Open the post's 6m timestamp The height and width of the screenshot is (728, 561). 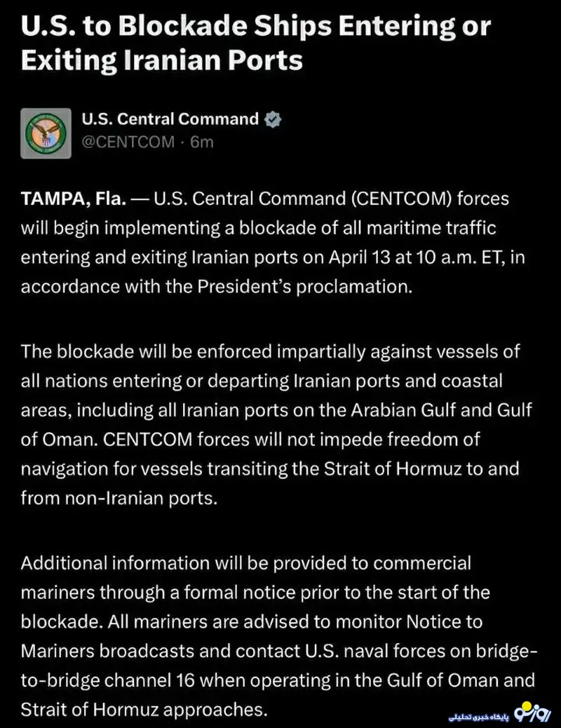click(x=202, y=142)
